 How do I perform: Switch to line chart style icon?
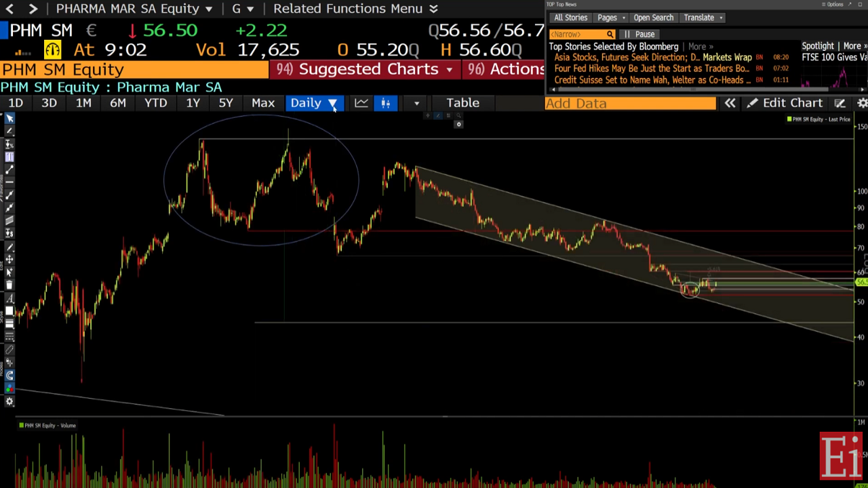(361, 103)
